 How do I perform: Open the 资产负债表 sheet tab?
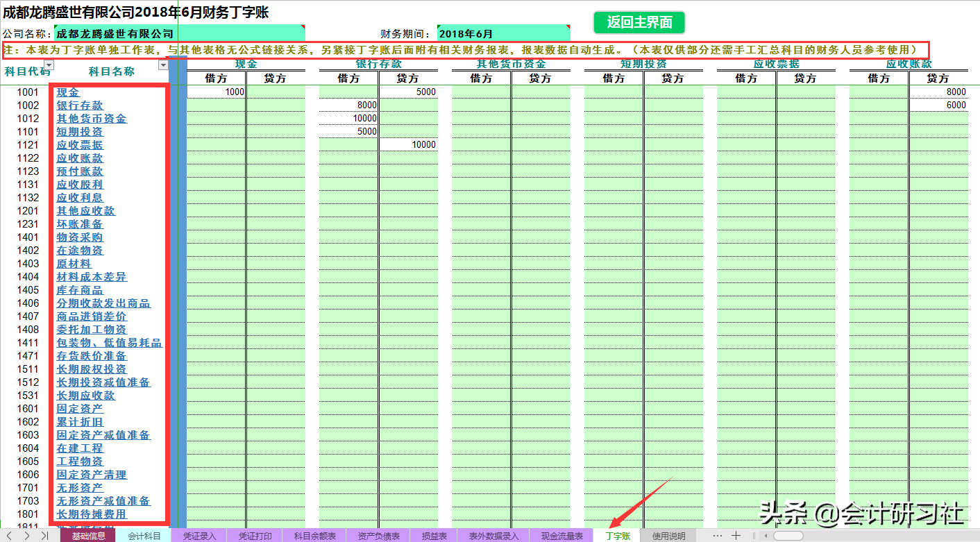tap(380, 536)
